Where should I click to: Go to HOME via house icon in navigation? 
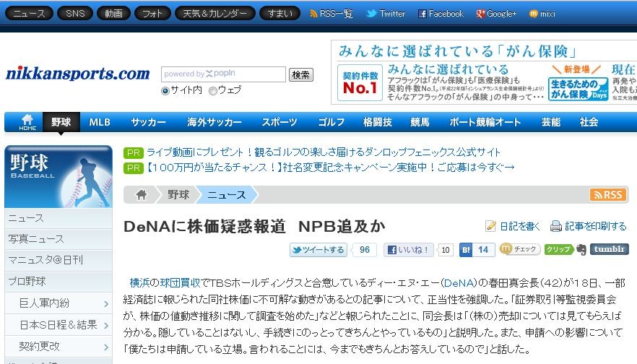pyautogui.click(x=27, y=122)
